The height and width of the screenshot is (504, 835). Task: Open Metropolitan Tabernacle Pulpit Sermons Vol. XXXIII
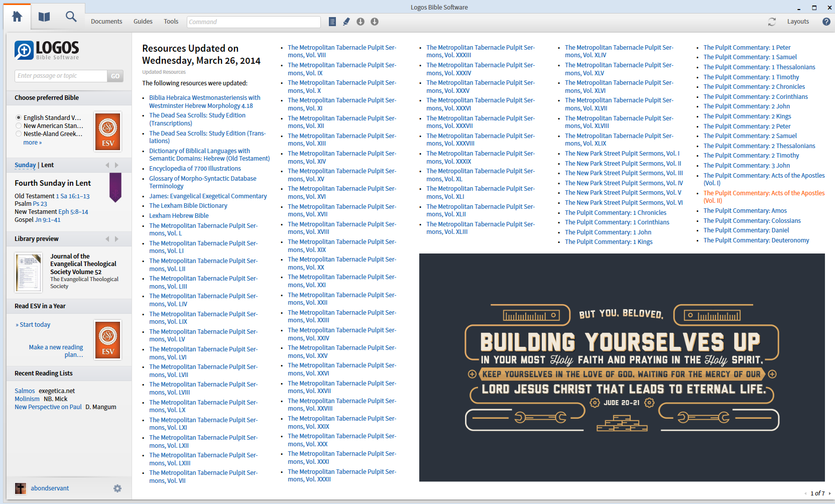[x=481, y=51]
